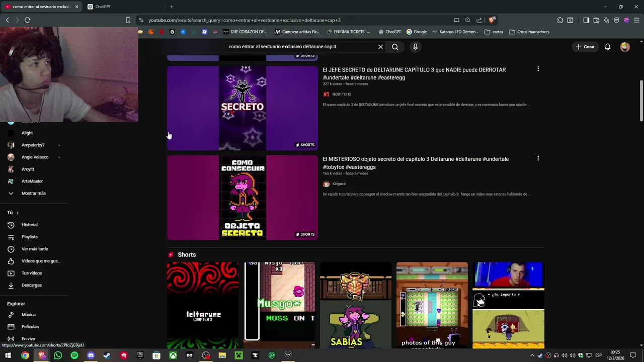The width and height of the screenshot is (644, 362).
Task: Open options menu for JEFE SECRETO video
Action: click(538, 69)
